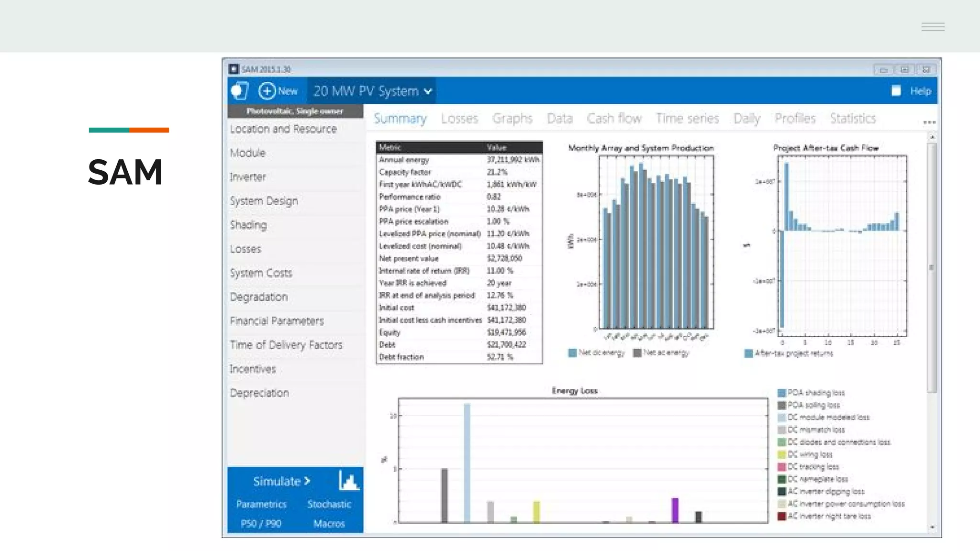The width and height of the screenshot is (980, 551).
Task: Click the POA shading loss legend swatch
Action: pos(781,393)
